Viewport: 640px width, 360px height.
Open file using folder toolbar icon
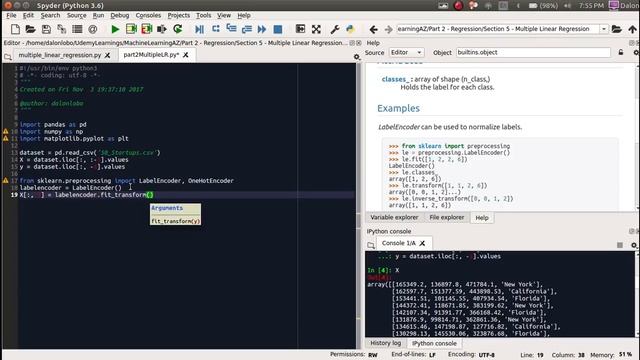pos(30,29)
